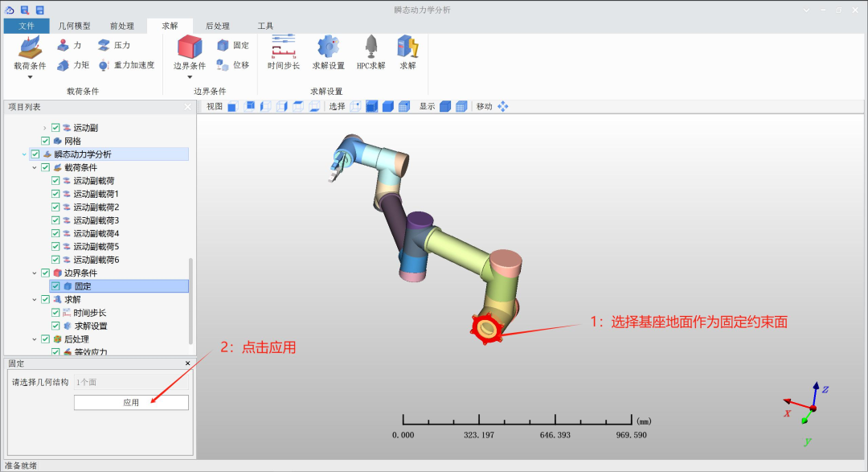868x472 pixels.
Task: Select the 固定 fixed constraint ribbon tool
Action: coord(233,45)
